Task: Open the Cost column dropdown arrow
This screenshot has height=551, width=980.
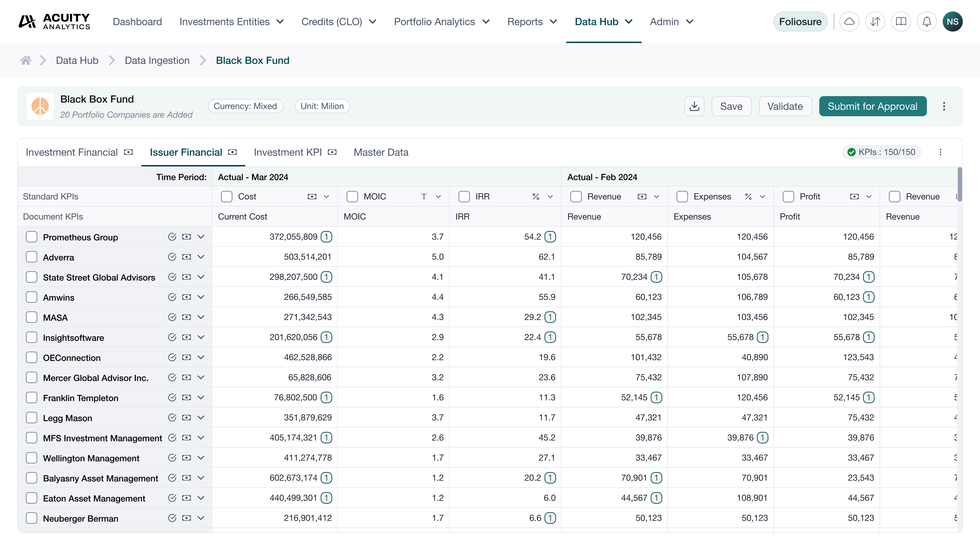Action: pyautogui.click(x=326, y=196)
